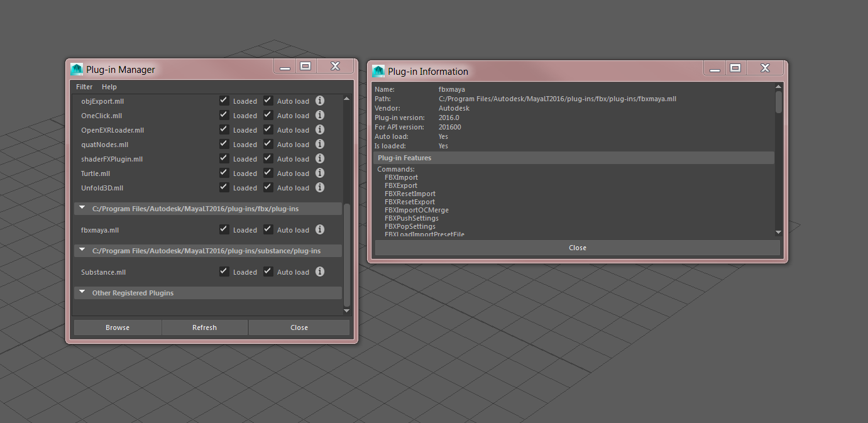Collapse the substance plug-ins directory section
This screenshot has width=868, height=423.
[x=82, y=250]
